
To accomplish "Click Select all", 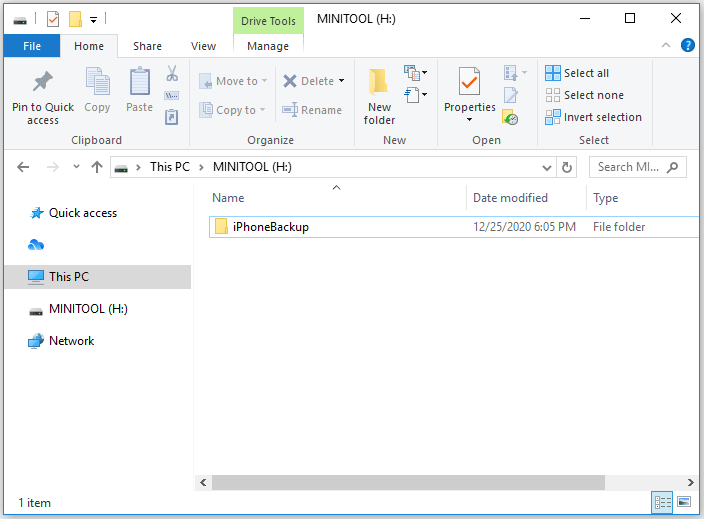I will 577,73.
